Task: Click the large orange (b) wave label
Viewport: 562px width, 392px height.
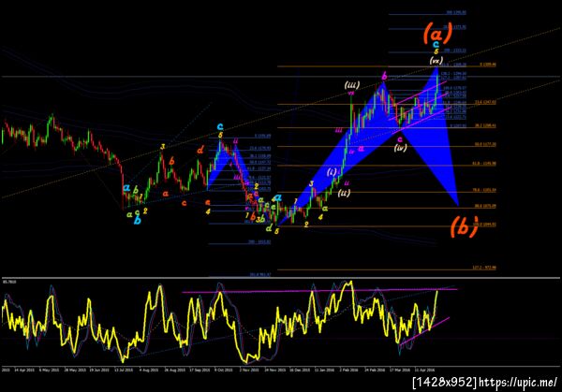Action: click(x=465, y=226)
